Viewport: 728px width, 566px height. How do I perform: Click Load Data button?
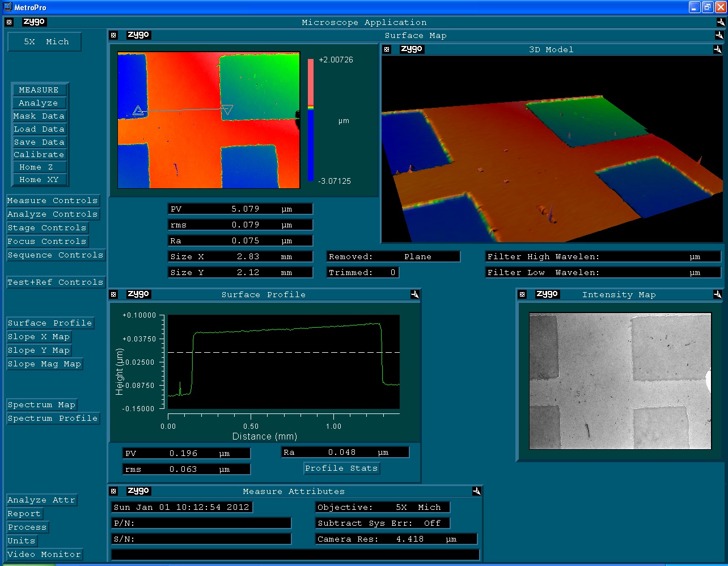[39, 129]
